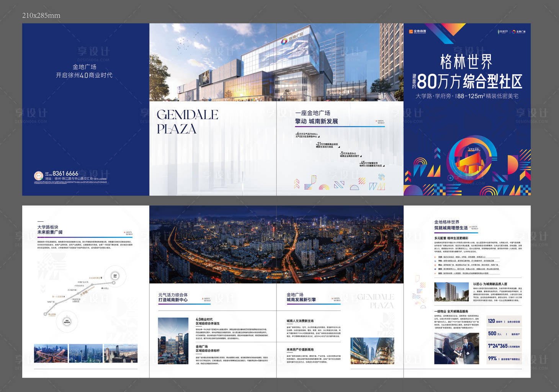559x392 pixels.
Task: Click the 7*24*365 statistic row
Action: [503, 346]
